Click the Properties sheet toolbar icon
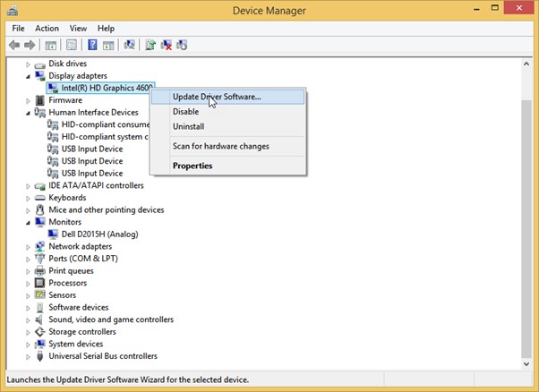 [72, 45]
